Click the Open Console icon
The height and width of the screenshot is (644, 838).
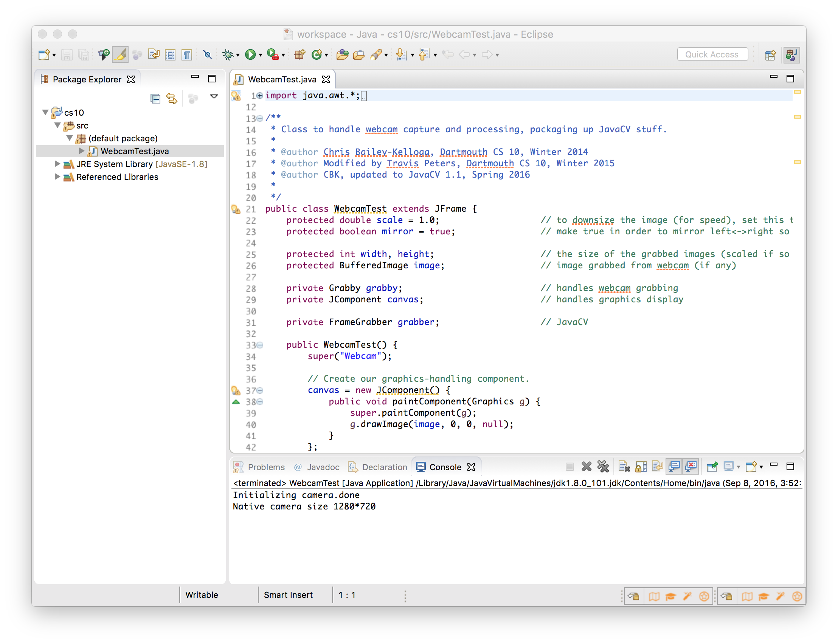click(751, 466)
